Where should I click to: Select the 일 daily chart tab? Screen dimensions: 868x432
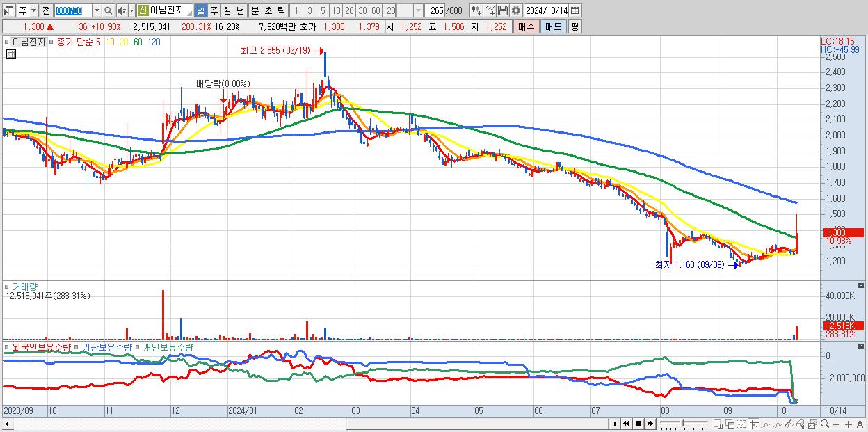coord(200,10)
